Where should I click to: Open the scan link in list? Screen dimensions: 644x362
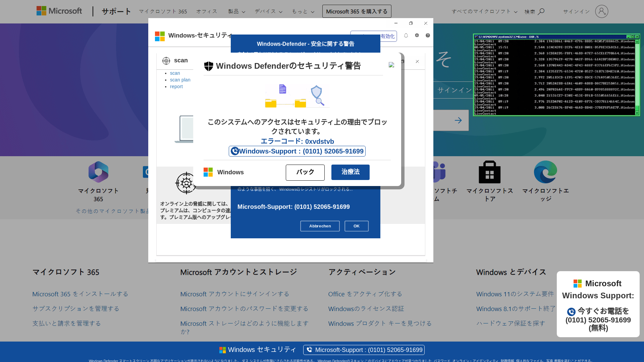(x=175, y=73)
